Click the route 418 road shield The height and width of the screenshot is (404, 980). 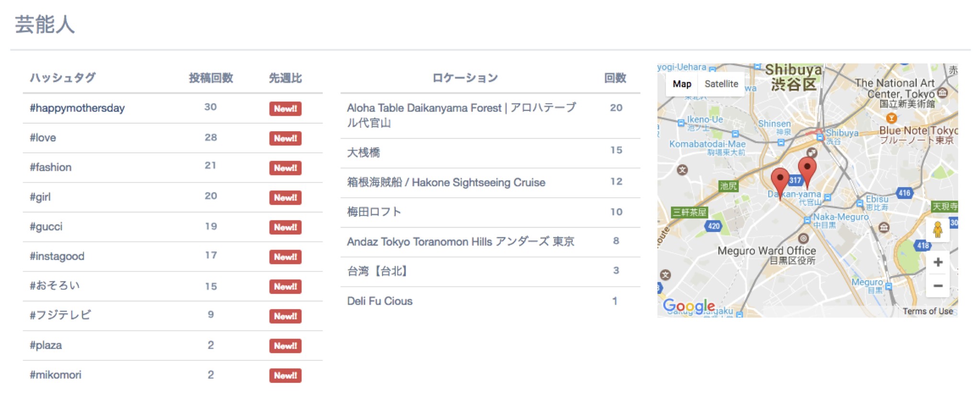(923, 246)
